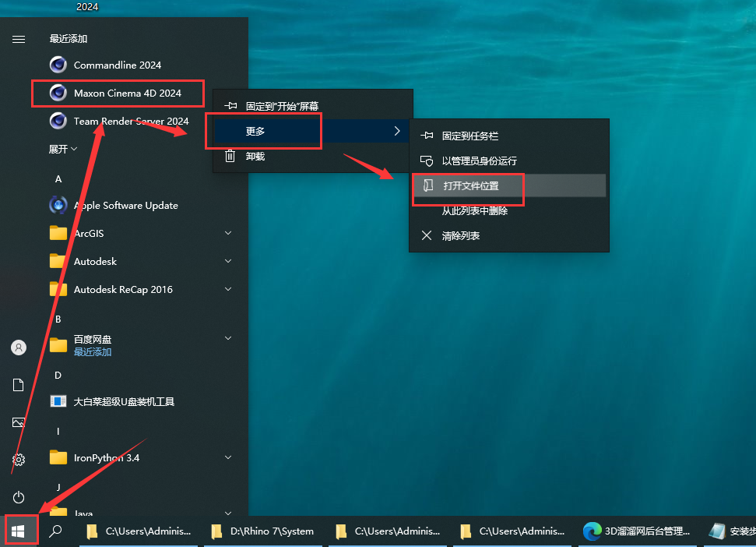Jump to letter A section header
This screenshot has height=547, width=756.
[58, 179]
